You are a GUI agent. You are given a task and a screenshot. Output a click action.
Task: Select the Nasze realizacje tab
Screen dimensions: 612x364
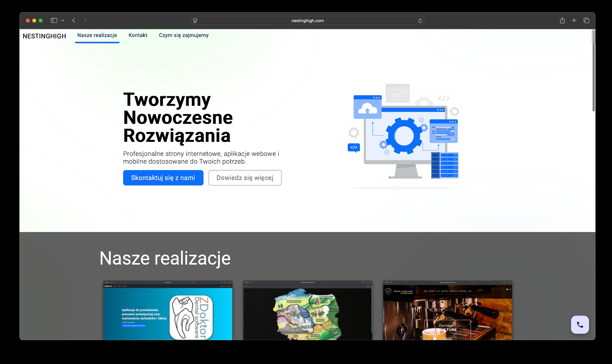pyautogui.click(x=97, y=35)
